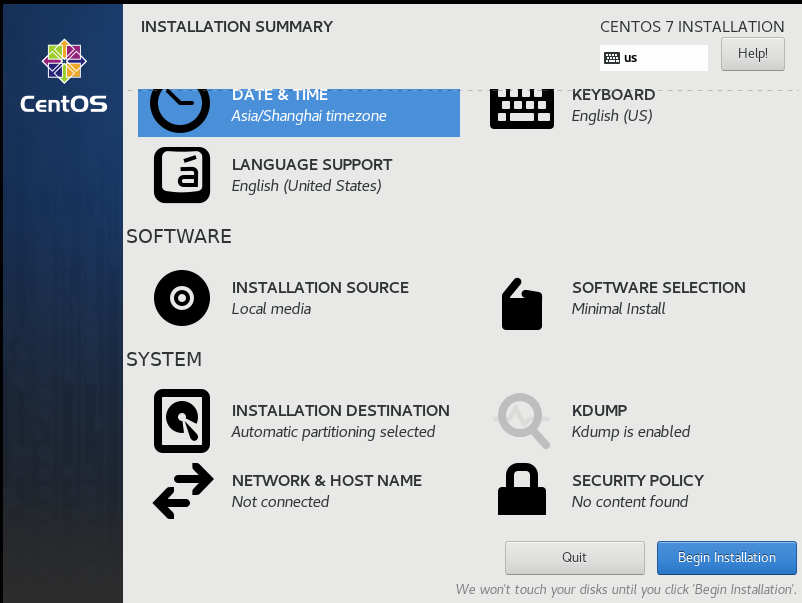The height and width of the screenshot is (603, 802).
Task: Open INSTALLATION DESTINATION label
Action: pyautogui.click(x=341, y=411)
